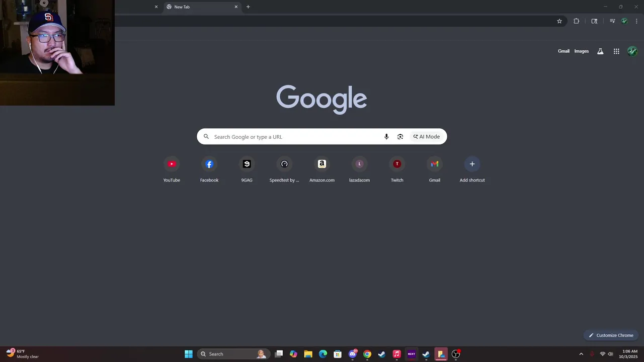Start voice search with the microphone icon
Viewport: 644px width, 362px height.
pos(386,137)
